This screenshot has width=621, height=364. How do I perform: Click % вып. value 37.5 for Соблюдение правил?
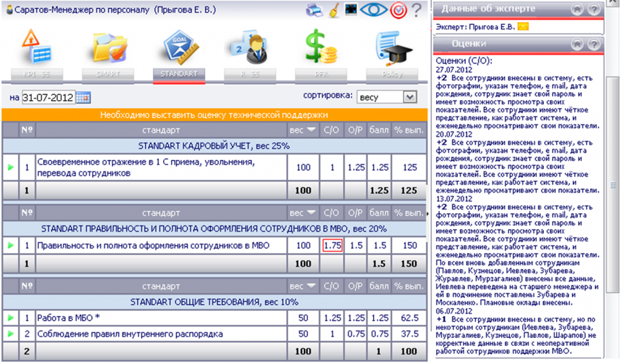[409, 334]
